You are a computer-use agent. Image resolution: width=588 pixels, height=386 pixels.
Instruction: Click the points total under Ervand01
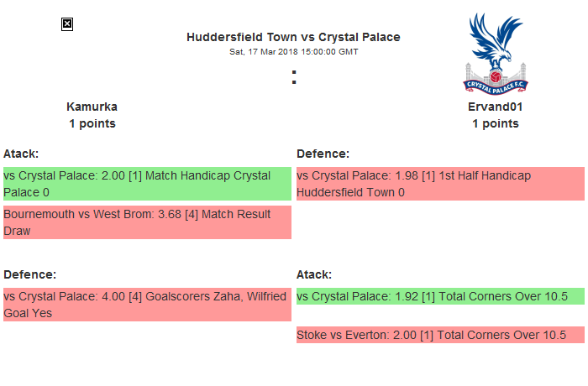point(495,123)
